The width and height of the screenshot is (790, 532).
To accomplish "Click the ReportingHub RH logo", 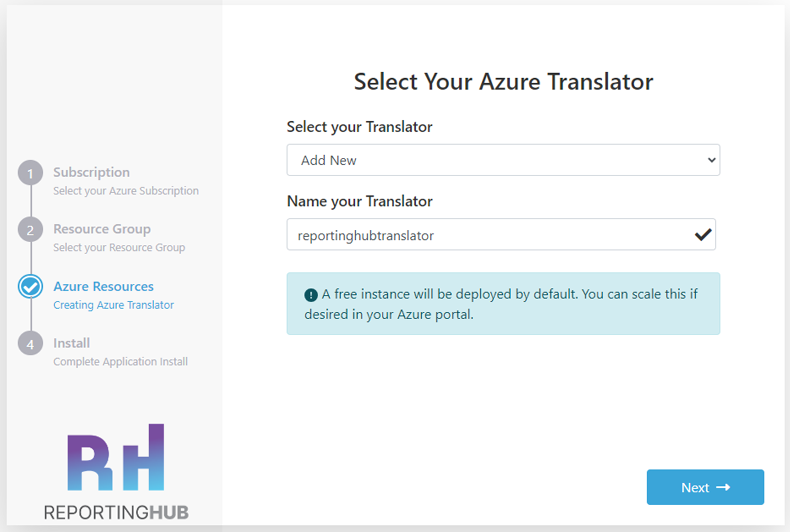I will (116, 457).
